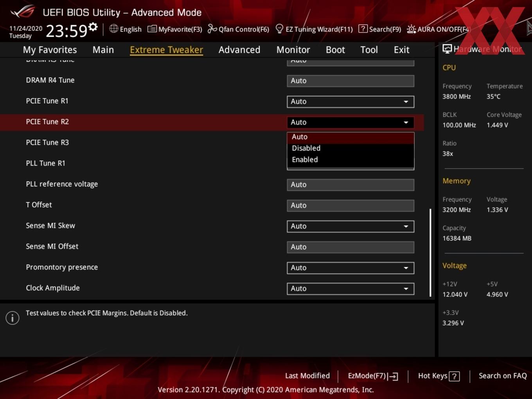Click the ROG logo
The height and width of the screenshot is (399, 532).
pos(23,12)
